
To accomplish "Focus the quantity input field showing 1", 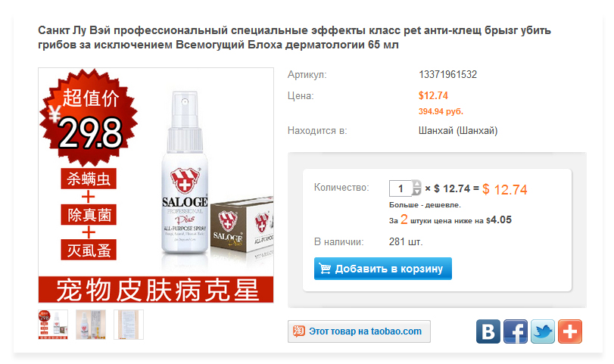I will click(x=401, y=188).
